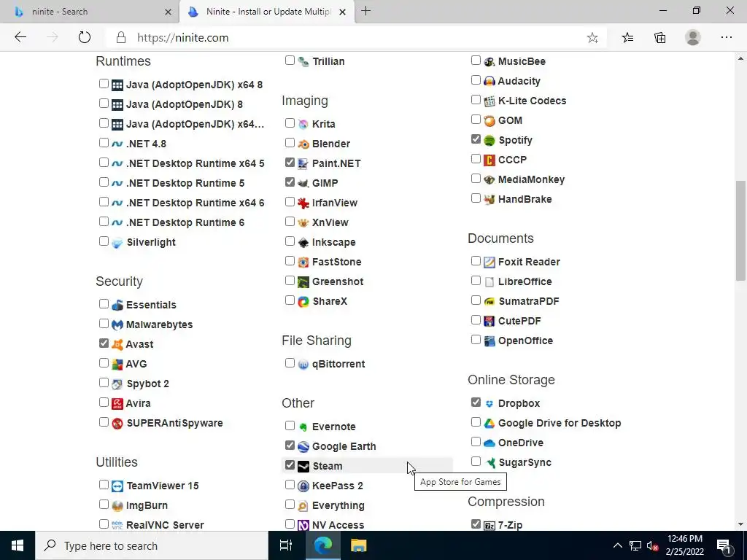Check the qBittorrent checkbox
This screenshot has height=560, width=747.
[290, 363]
